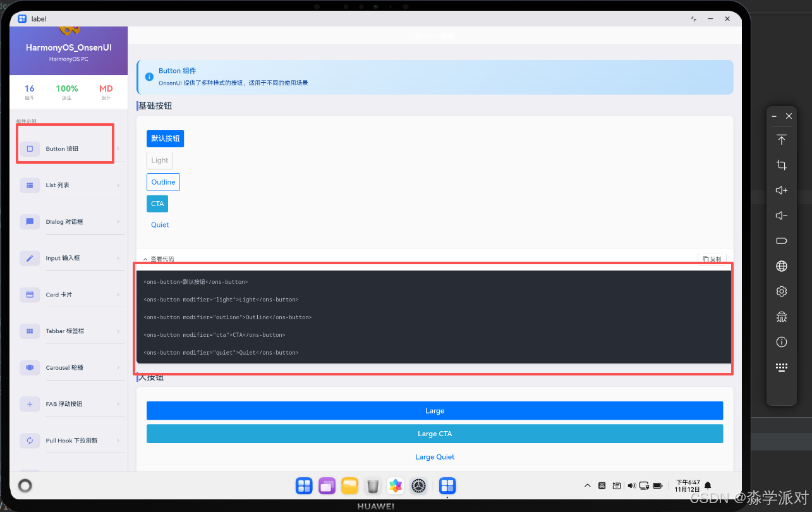Click the crop screenshot tool in emulator toolbar
Image resolution: width=812 pixels, height=512 pixels.
782,165
